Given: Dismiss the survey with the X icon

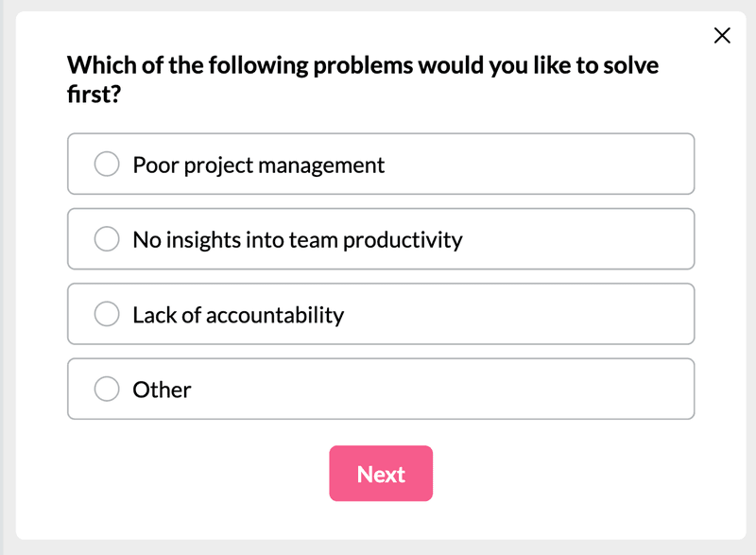Looking at the screenshot, I should [723, 35].
